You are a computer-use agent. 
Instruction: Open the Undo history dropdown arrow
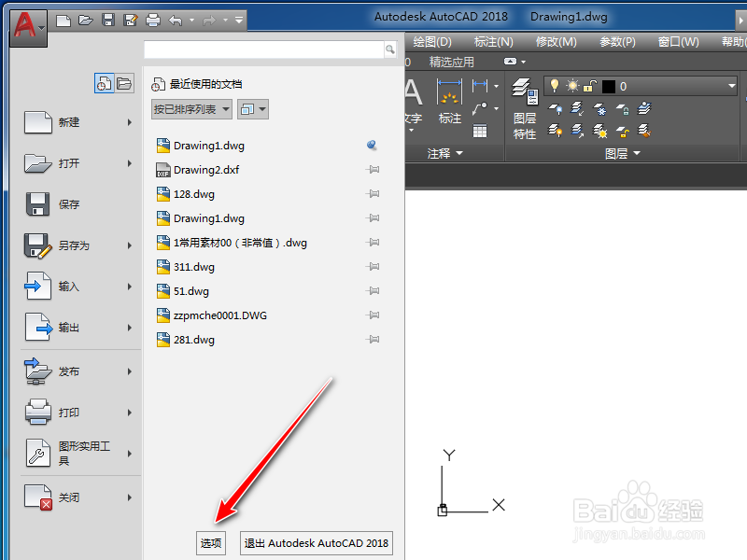tap(192, 21)
